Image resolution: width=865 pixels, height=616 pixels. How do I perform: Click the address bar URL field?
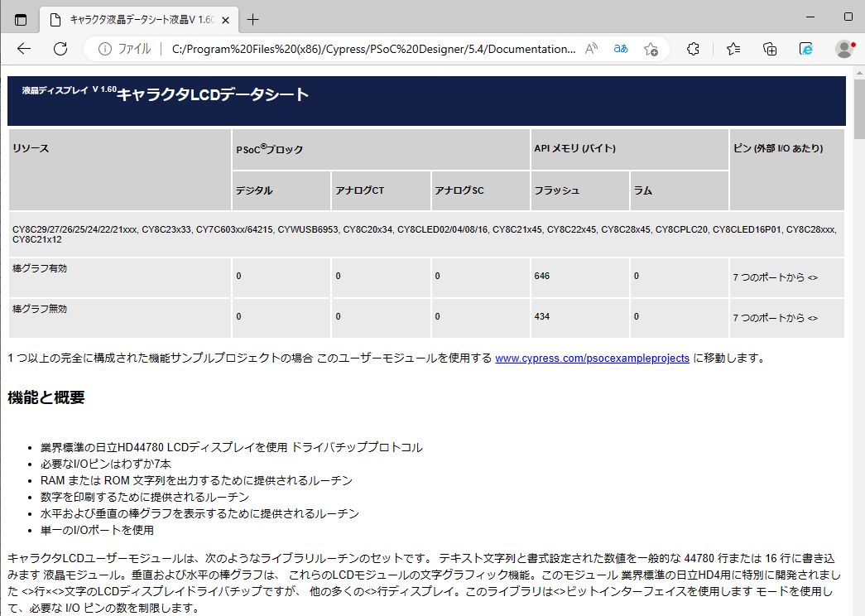coord(373,49)
